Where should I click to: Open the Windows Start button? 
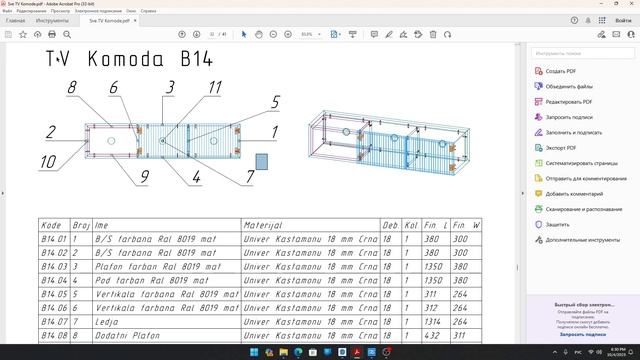[254, 352]
